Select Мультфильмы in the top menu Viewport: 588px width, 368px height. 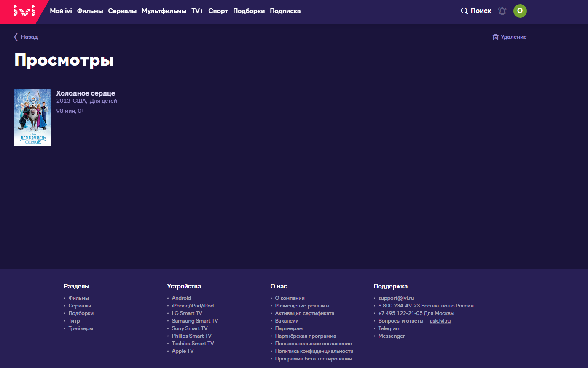click(164, 11)
